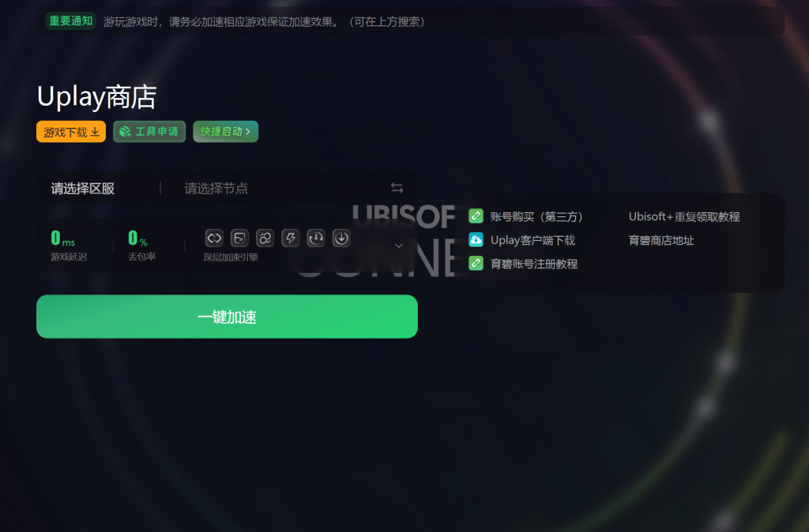Click the window-with-dotted-corner engine icon
The image size is (809, 532).
tap(239, 238)
